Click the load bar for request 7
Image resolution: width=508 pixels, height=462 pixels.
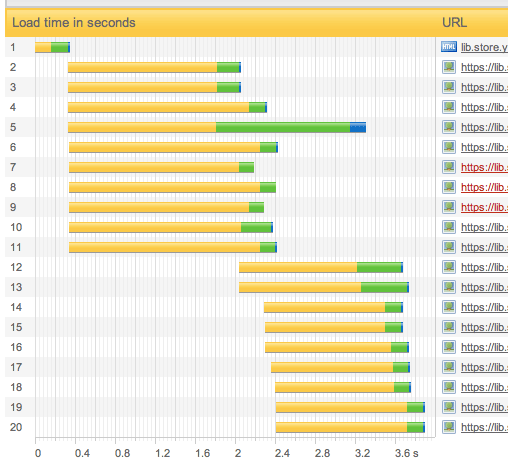click(x=161, y=167)
